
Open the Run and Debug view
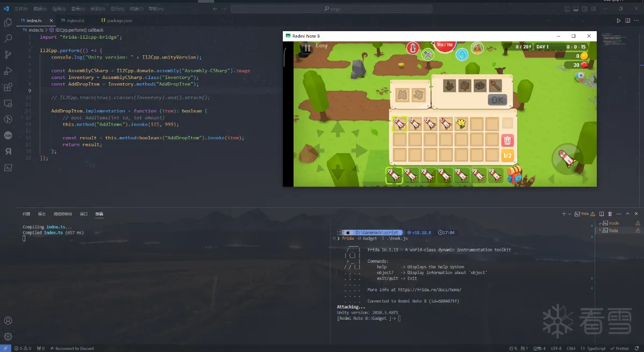click(x=8, y=71)
